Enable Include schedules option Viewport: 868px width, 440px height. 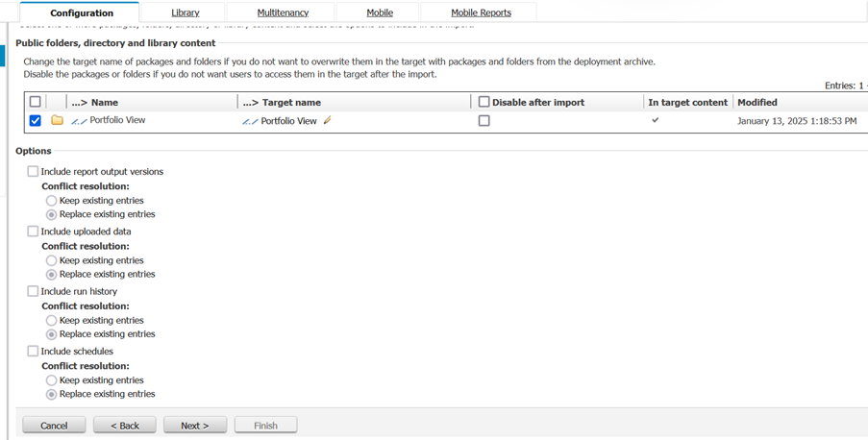tap(33, 352)
